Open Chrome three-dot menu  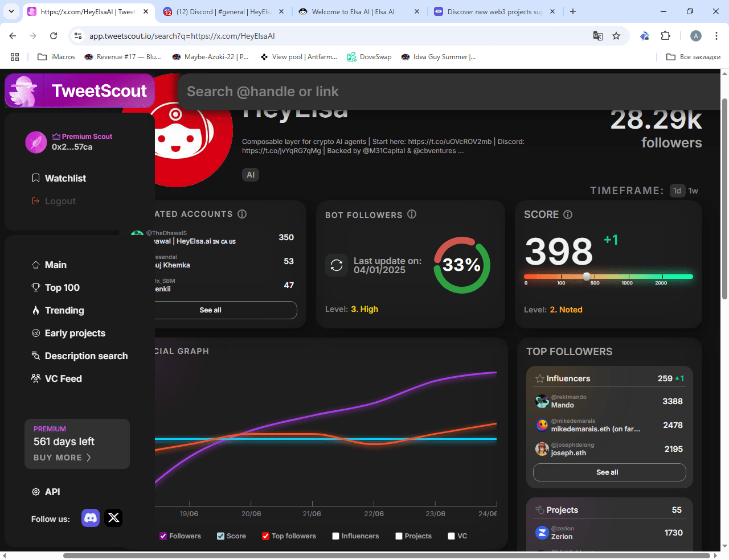click(x=716, y=36)
